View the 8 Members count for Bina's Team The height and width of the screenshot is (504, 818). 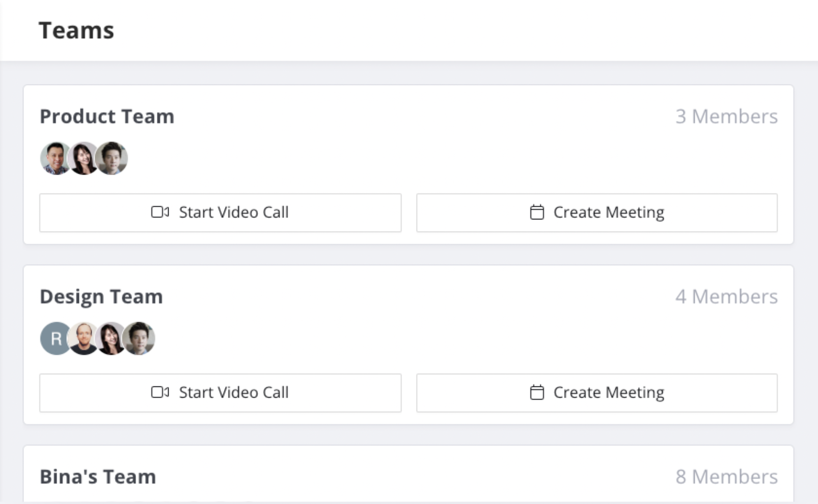pyautogui.click(x=726, y=477)
